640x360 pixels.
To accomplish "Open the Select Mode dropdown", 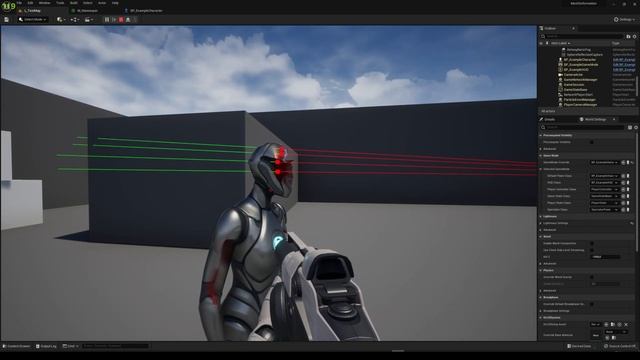I will point(33,20).
